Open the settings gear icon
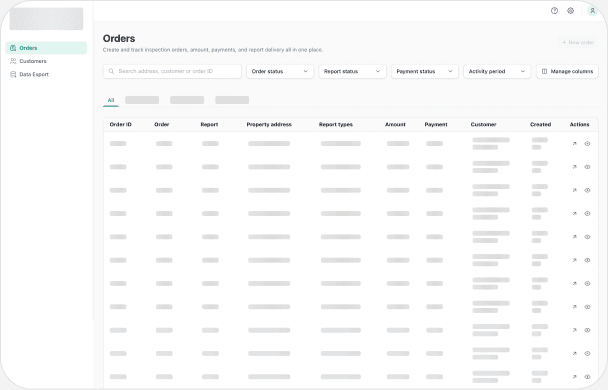This screenshot has width=608, height=390. (570, 11)
